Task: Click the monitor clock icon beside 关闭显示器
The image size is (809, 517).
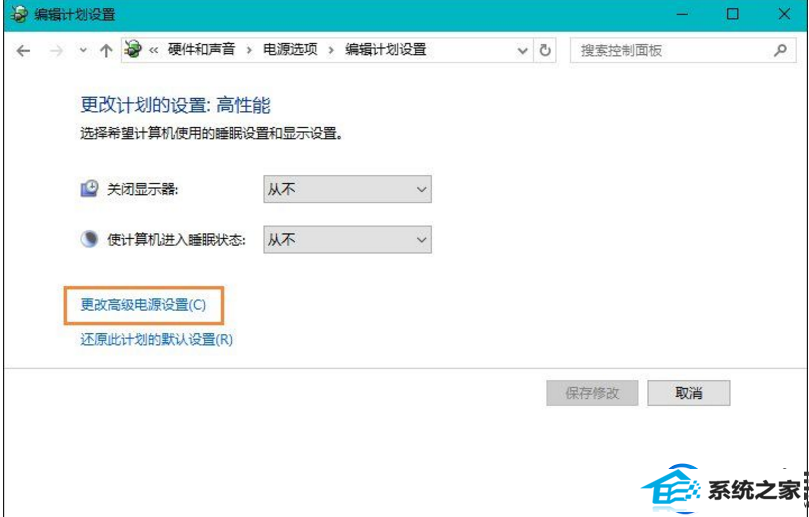Action: click(89, 188)
